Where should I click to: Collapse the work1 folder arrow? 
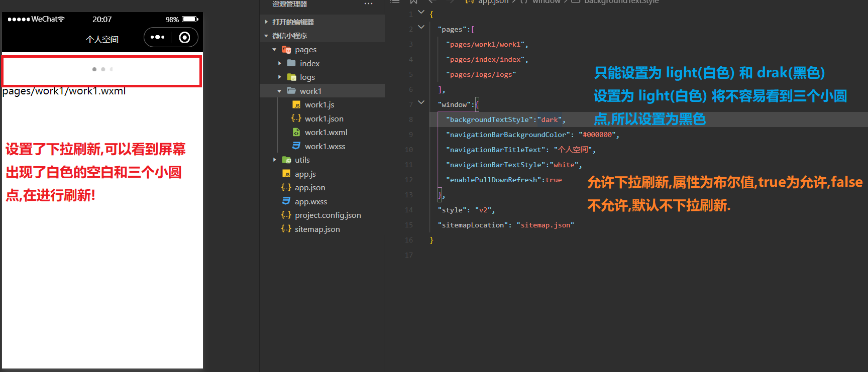[x=280, y=91]
